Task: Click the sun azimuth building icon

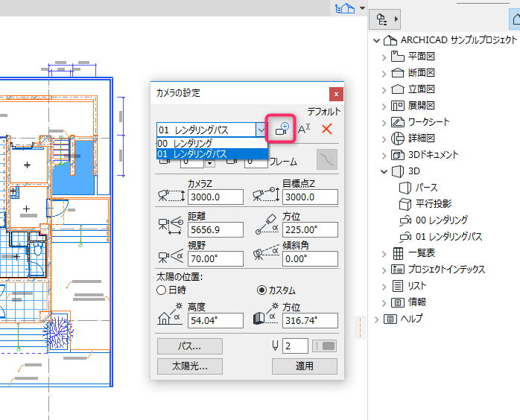Action: tap(266, 314)
